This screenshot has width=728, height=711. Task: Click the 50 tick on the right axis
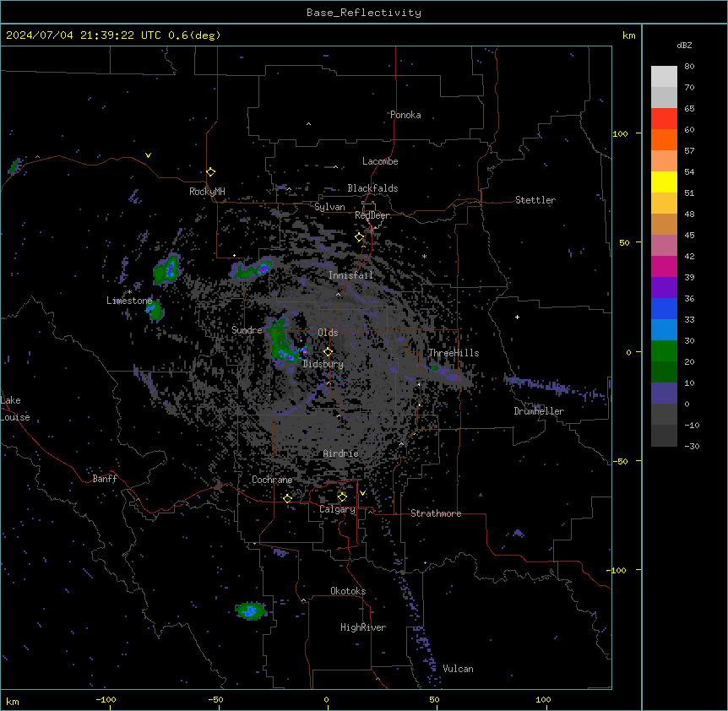(x=624, y=242)
